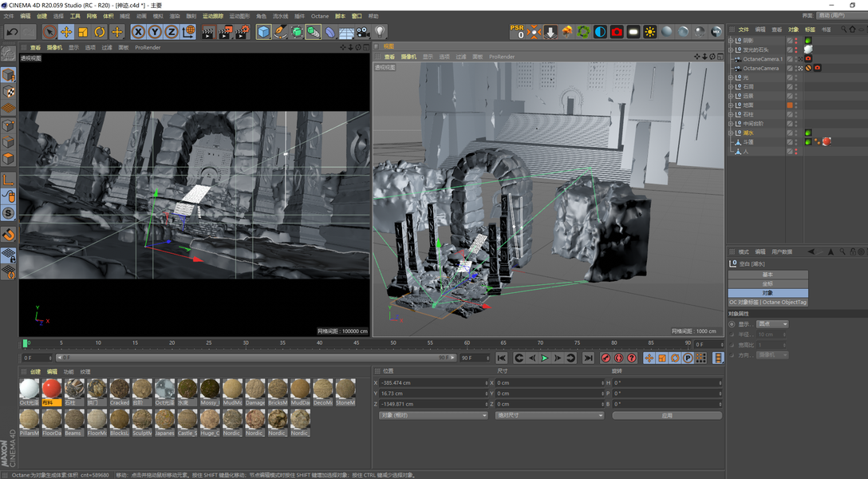Open the Octane menu
Image resolution: width=868 pixels, height=479 pixels.
pos(320,16)
